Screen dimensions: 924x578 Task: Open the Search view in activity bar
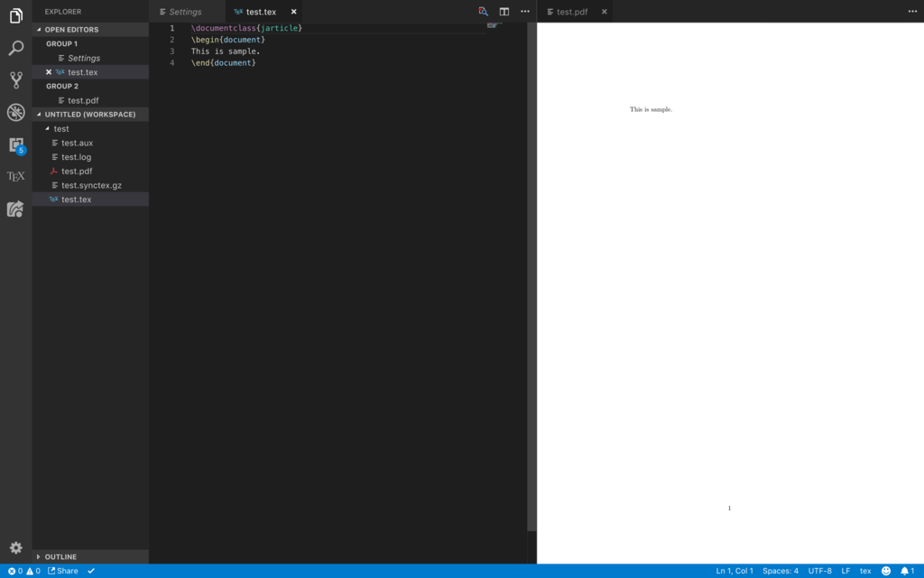tap(16, 48)
